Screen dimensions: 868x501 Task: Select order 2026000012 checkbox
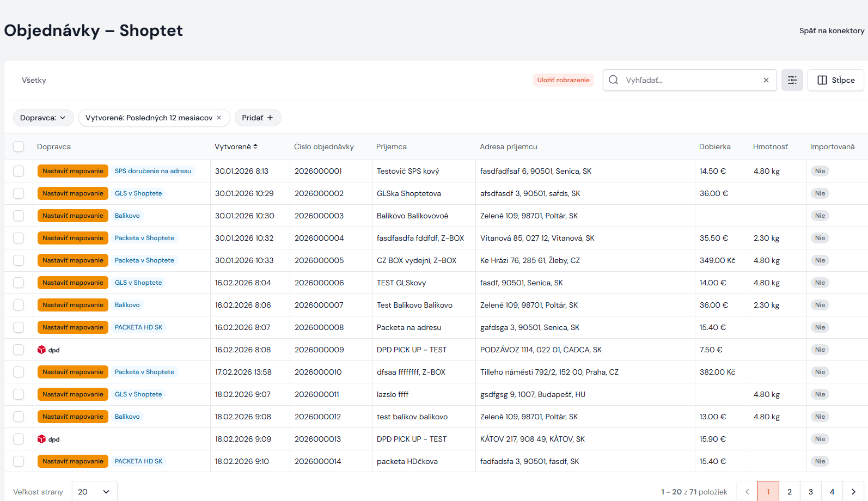pos(19,417)
